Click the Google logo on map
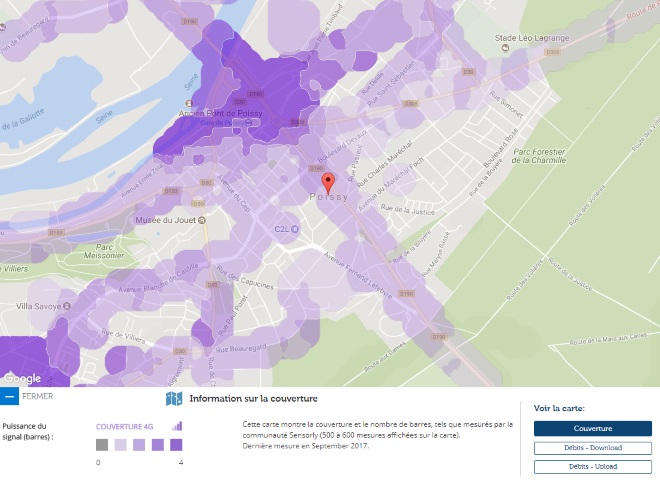Viewport: 660px width, 488px height. click(21, 379)
